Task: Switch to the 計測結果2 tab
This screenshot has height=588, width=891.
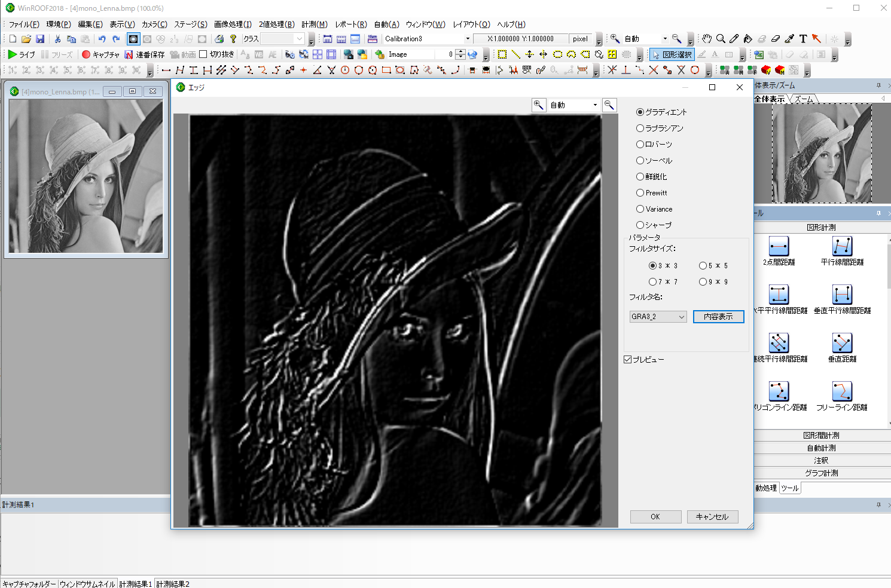Action: [x=173, y=584]
